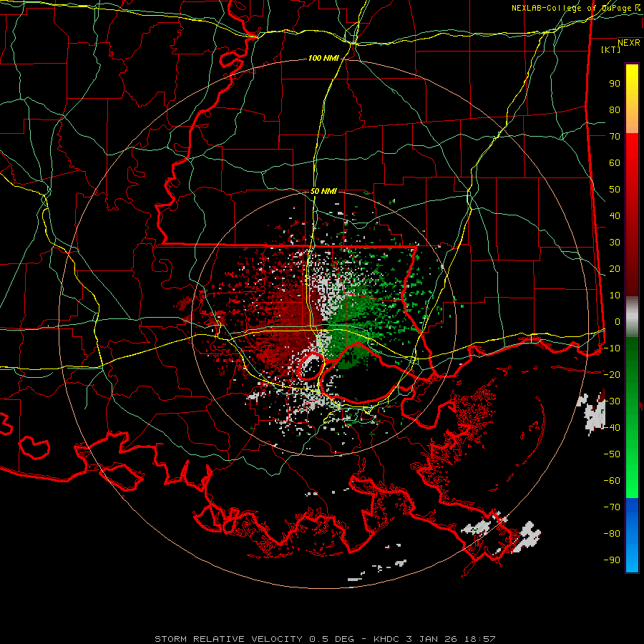Click the KHDC station identifier in caption
The image size is (644, 644).
386,639
